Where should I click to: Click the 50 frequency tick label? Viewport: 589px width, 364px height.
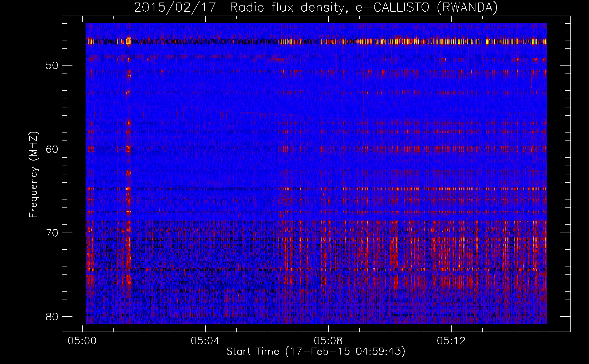[52, 66]
